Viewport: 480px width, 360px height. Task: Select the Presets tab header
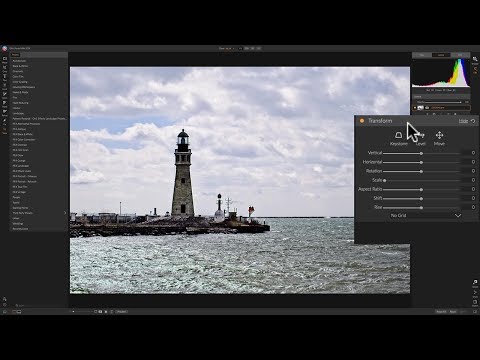[16, 55]
